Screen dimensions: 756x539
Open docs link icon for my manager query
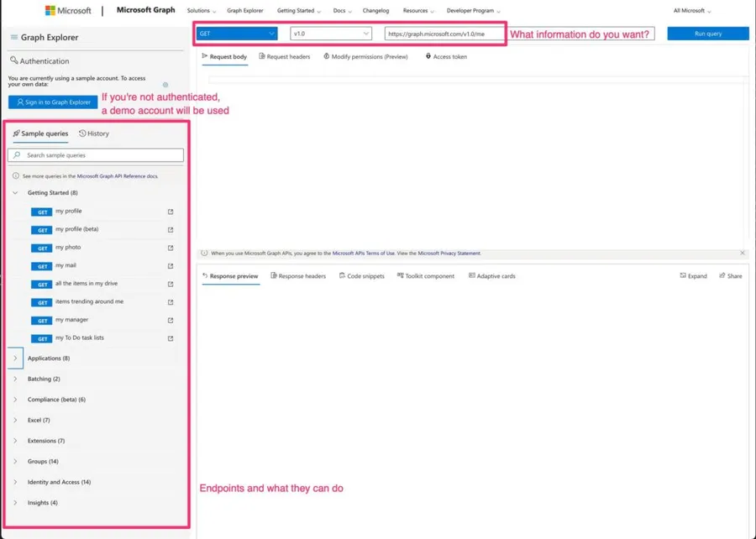pyautogui.click(x=171, y=321)
